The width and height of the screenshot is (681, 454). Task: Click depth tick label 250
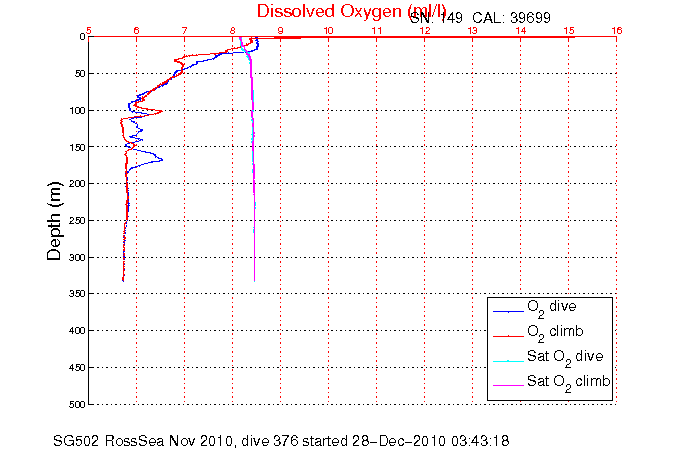pos(77,221)
